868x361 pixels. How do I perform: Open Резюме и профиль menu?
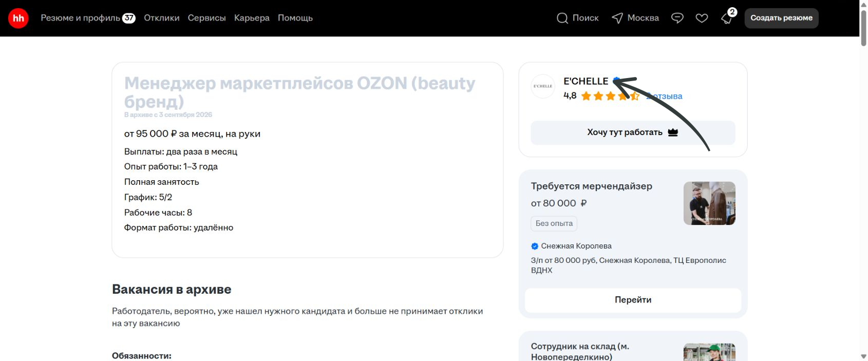click(88, 18)
